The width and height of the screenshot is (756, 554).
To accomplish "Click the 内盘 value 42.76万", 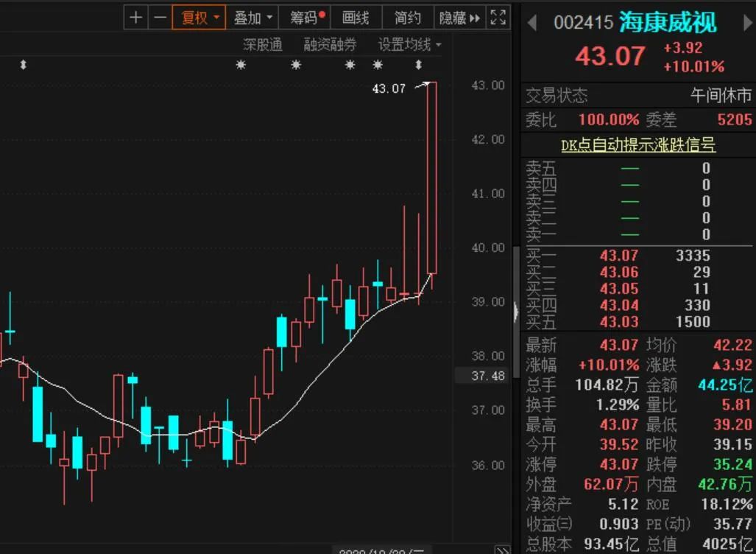I will [x=725, y=484].
